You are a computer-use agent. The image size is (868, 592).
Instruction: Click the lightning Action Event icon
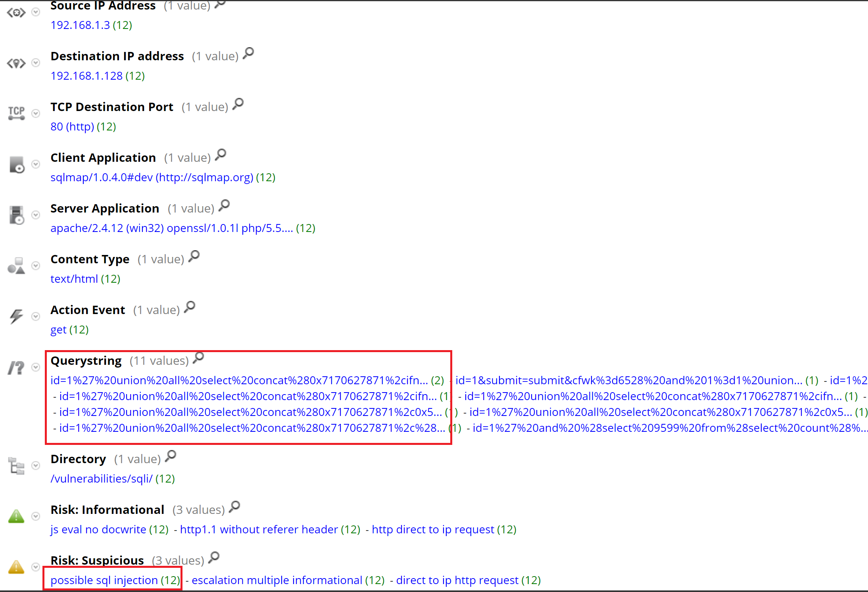[16, 316]
